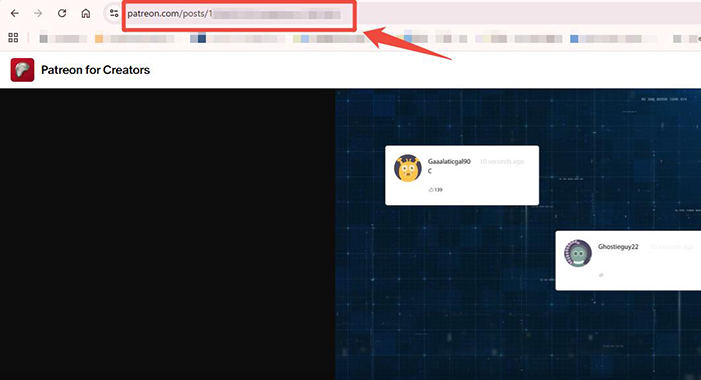701x380 pixels.
Task: Reload the page with the refresh icon
Action: [x=62, y=13]
